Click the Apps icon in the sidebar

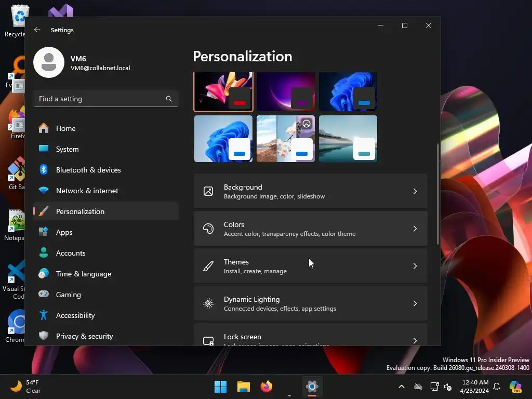coord(44,232)
